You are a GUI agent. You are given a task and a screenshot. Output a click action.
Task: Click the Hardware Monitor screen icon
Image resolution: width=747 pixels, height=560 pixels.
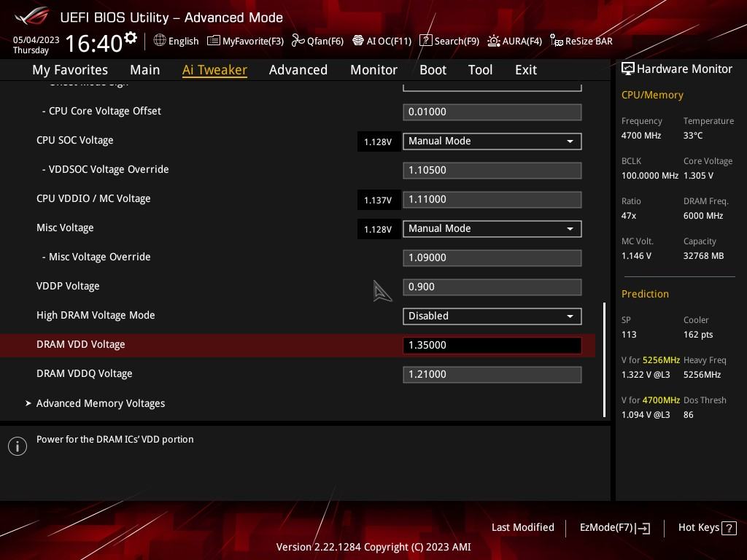pos(628,69)
